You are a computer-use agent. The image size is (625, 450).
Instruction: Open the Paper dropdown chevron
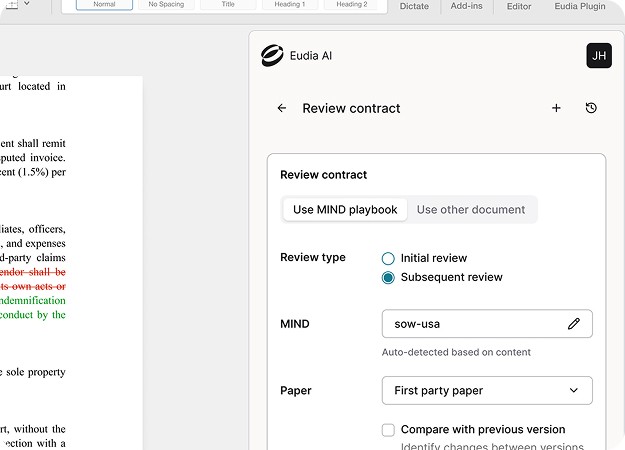point(574,390)
